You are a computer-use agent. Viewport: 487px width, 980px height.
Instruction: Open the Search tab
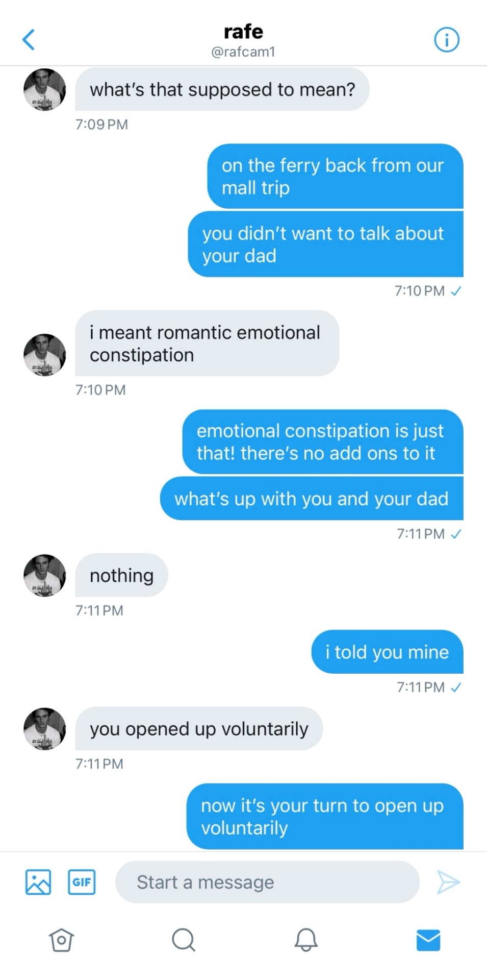click(x=184, y=940)
